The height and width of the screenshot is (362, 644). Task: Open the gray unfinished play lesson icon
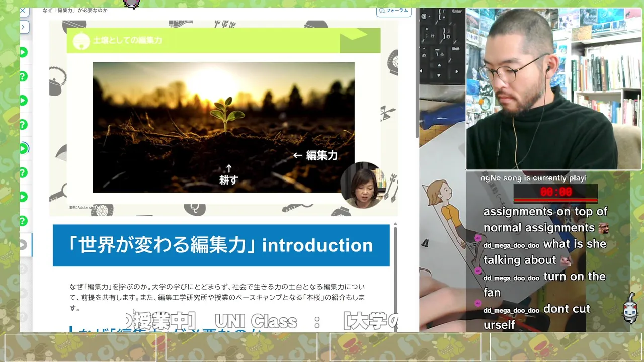click(23, 245)
